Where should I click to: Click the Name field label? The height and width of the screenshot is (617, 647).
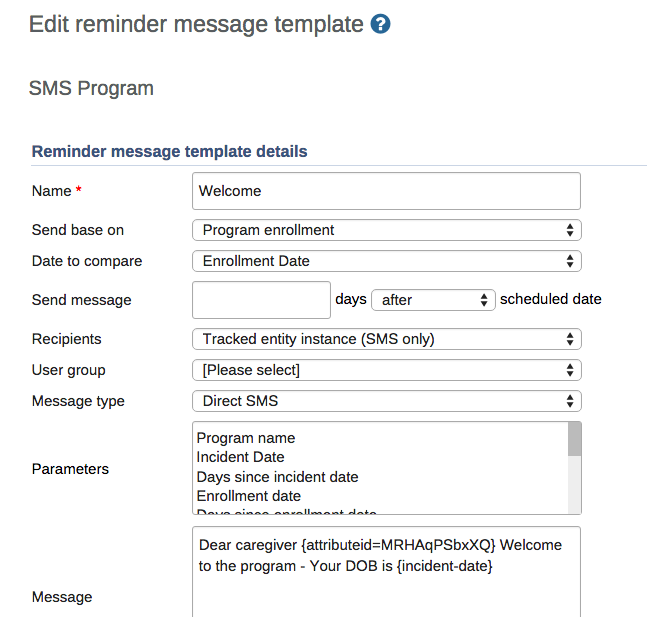(x=52, y=191)
